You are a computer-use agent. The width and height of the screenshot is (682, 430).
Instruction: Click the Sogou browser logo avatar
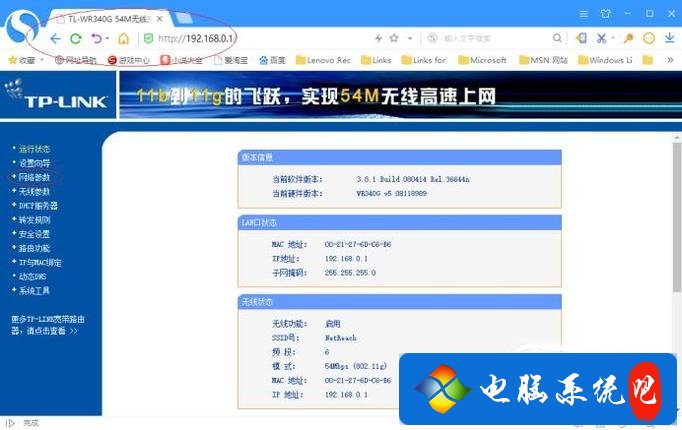pos(23,26)
